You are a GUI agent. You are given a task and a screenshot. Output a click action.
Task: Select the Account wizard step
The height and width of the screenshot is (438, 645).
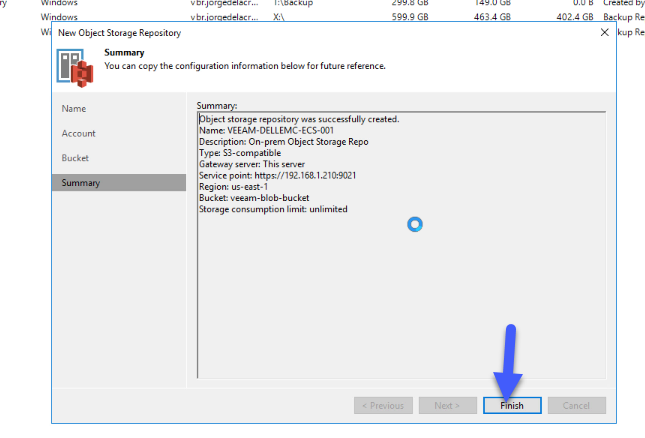click(79, 133)
